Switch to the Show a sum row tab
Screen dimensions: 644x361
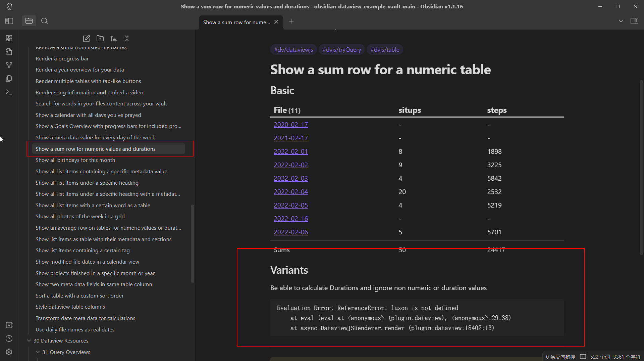236,22
